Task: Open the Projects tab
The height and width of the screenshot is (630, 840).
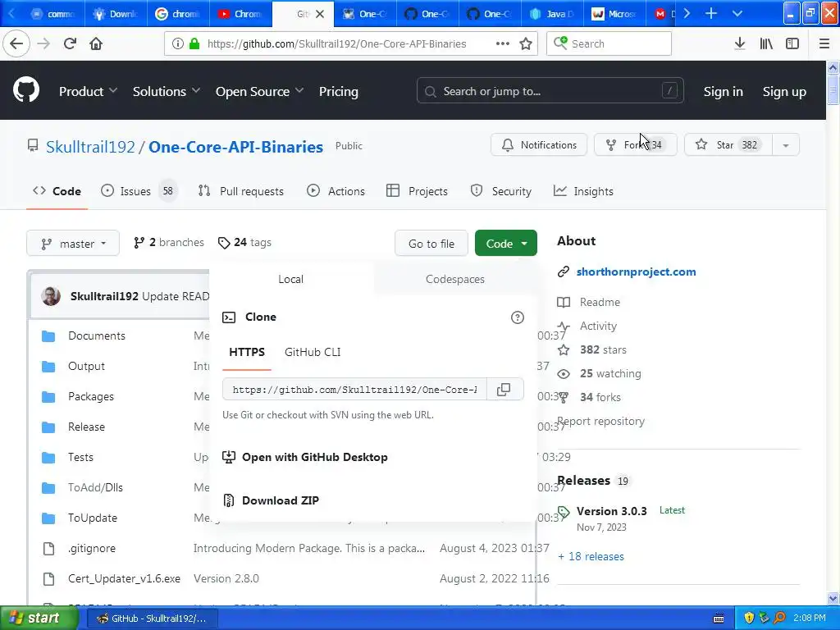Action: 417,191
